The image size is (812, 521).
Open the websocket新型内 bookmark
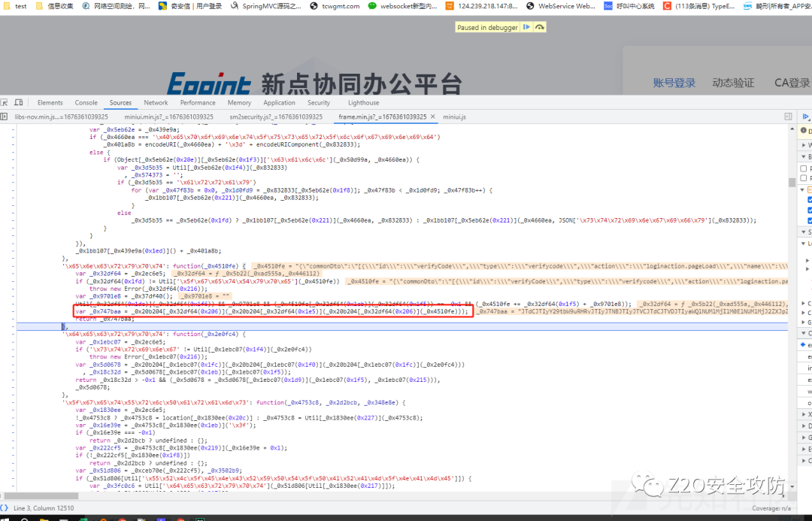403,6
